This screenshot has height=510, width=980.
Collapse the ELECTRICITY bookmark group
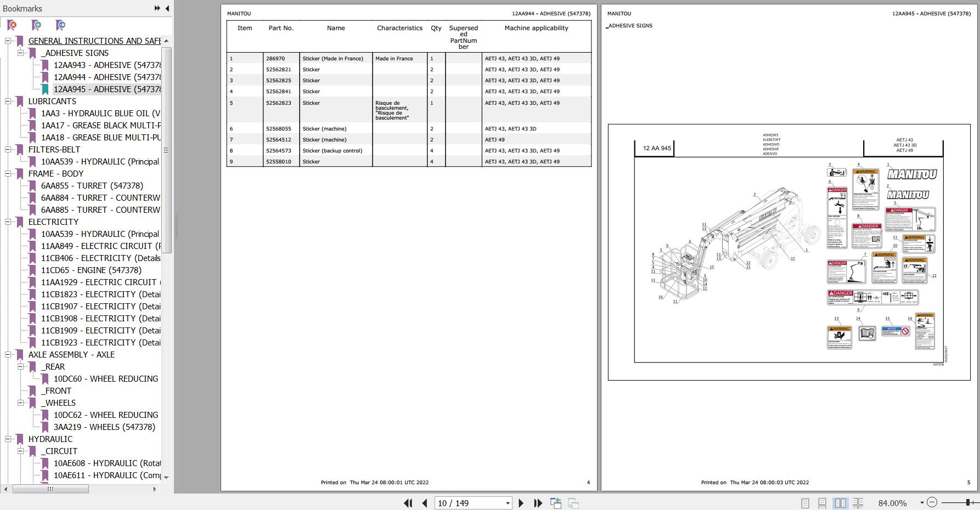coord(8,222)
